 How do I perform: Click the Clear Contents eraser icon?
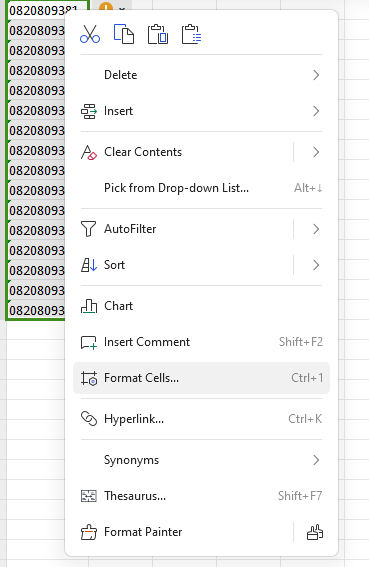[x=89, y=152]
